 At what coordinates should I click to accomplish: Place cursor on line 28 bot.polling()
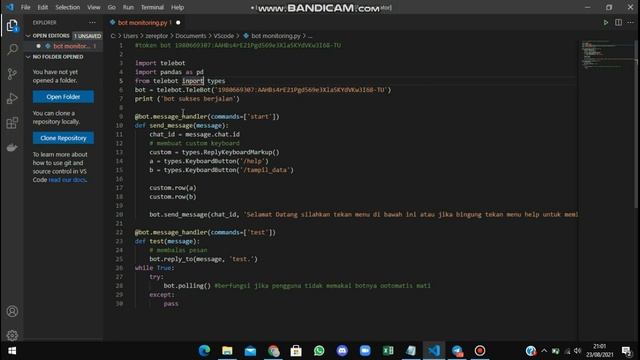[x=187, y=286]
